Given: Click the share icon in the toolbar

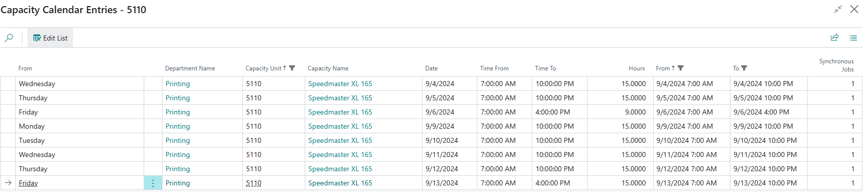Looking at the screenshot, I should [834, 37].
